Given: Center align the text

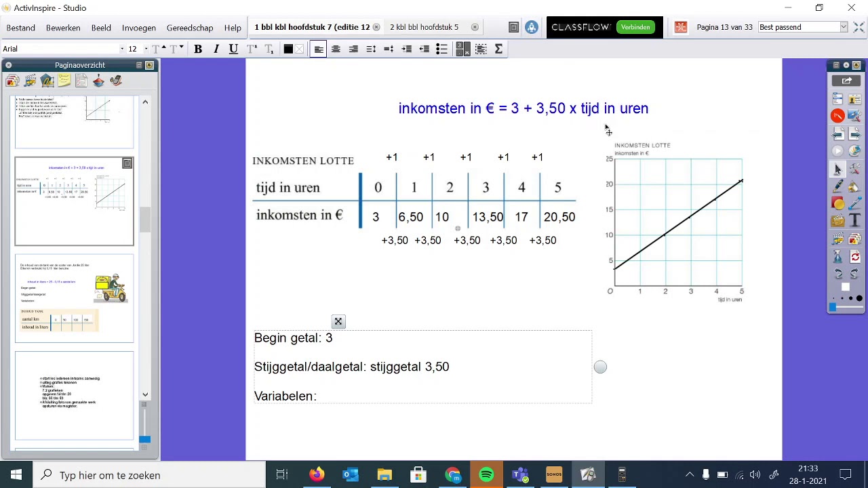Looking at the screenshot, I should tap(336, 49).
